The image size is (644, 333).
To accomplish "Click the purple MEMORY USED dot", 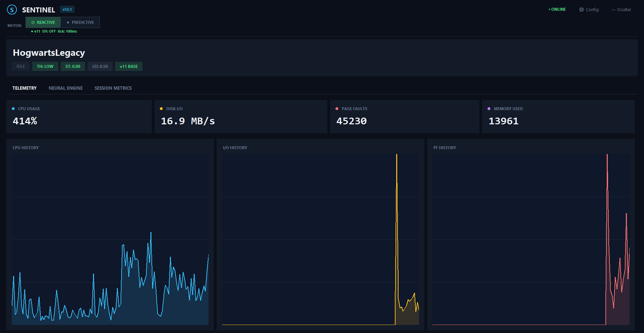I will 489,109.
